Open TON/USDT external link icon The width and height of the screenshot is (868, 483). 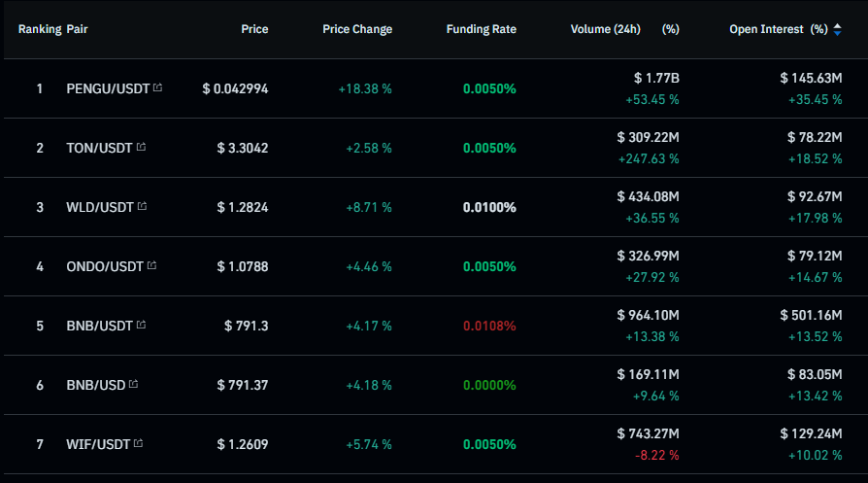[141, 147]
